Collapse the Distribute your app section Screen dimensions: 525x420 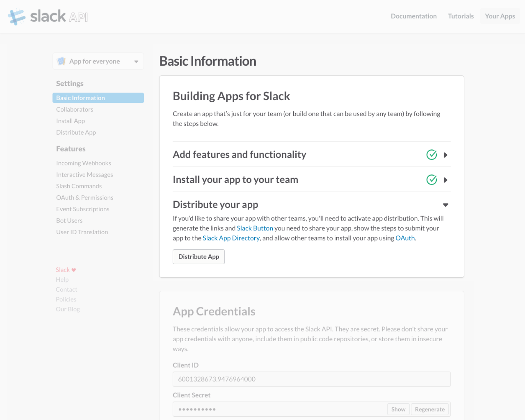coord(445,205)
